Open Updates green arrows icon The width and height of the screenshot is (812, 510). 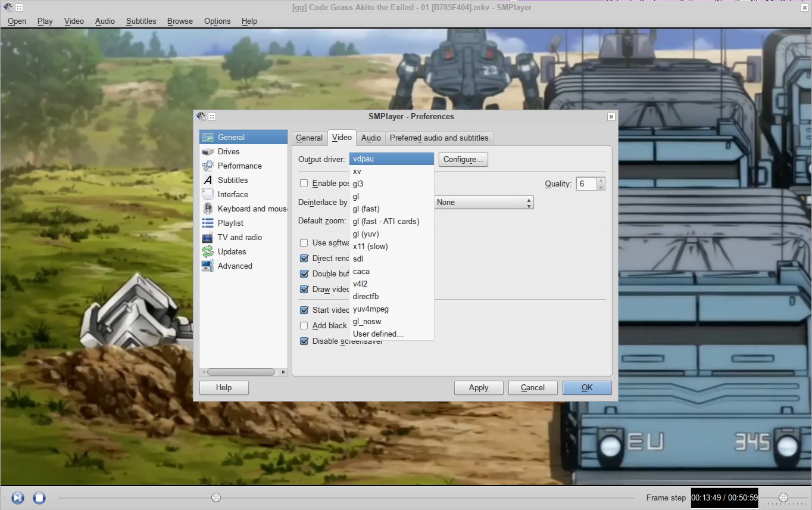click(x=208, y=251)
